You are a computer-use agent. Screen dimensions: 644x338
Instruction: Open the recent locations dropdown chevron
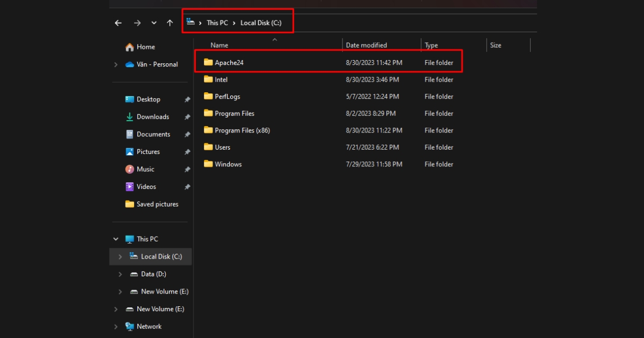(x=154, y=23)
